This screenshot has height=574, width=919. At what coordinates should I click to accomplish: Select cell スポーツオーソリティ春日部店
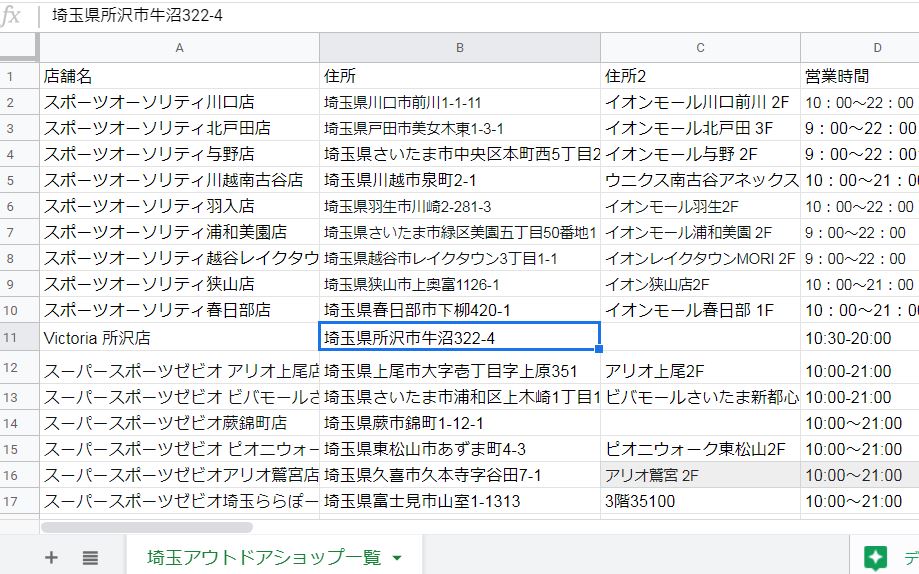point(179,310)
